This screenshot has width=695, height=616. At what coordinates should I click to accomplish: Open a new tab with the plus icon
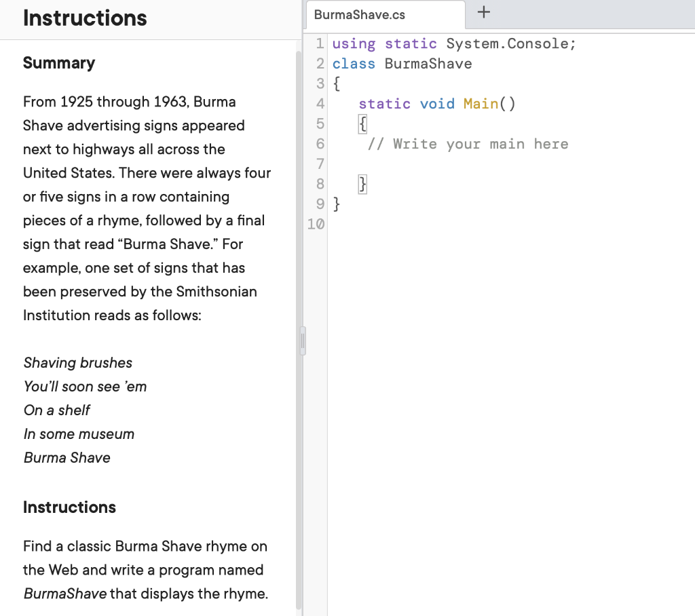[483, 13]
